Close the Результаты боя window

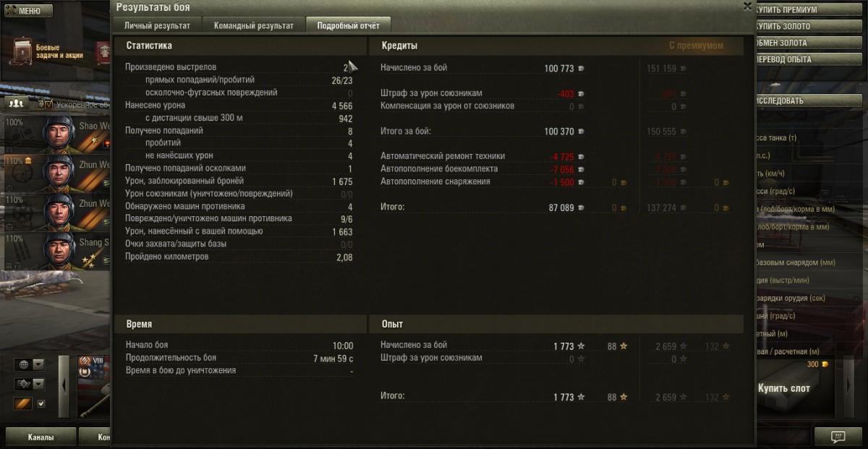click(747, 7)
